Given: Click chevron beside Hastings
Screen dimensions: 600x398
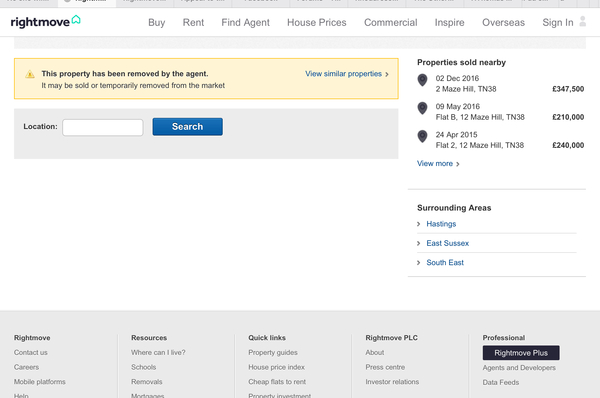Looking at the screenshot, I should tap(418, 224).
